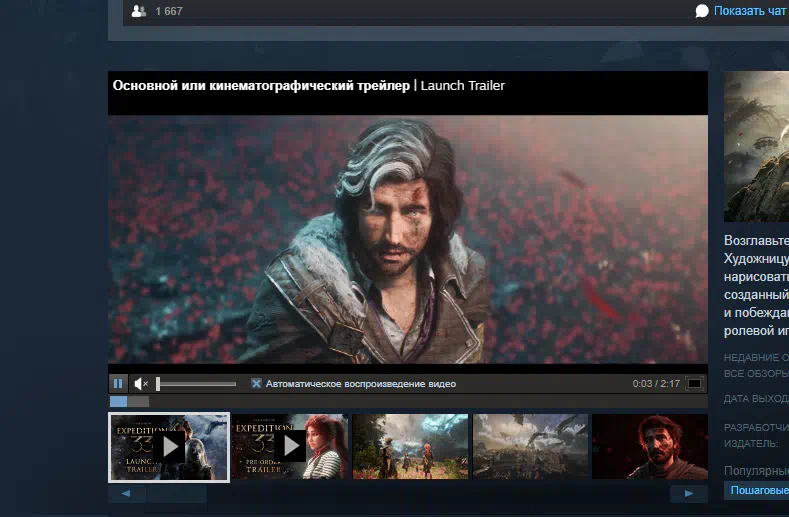
Task: Click the game header capsule image
Action: tap(756, 146)
